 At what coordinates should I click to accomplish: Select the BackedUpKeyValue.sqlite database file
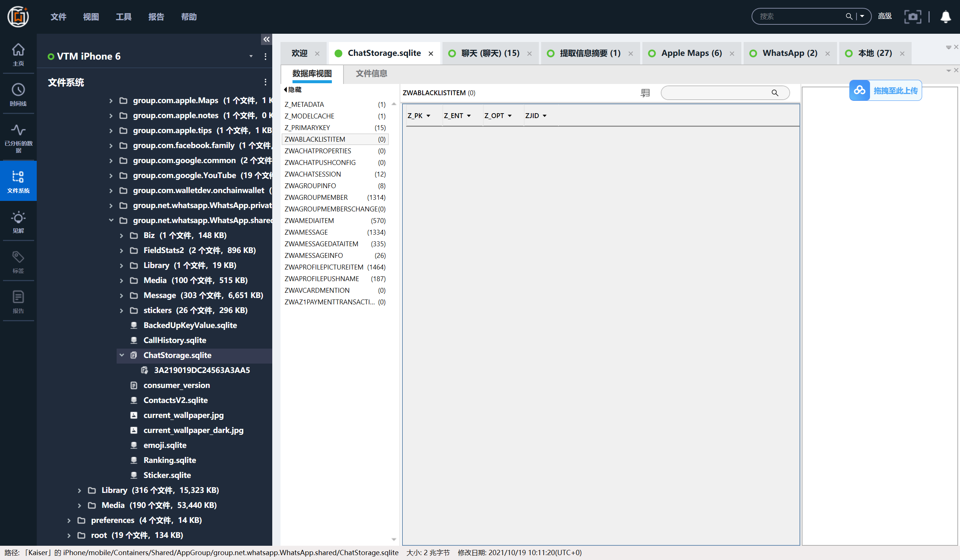[x=190, y=325]
